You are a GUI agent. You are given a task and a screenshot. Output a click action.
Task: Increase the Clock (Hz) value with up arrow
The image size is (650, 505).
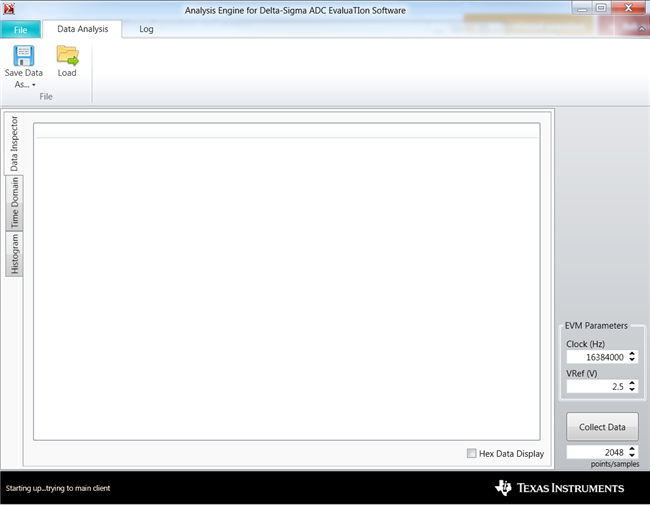click(x=632, y=354)
